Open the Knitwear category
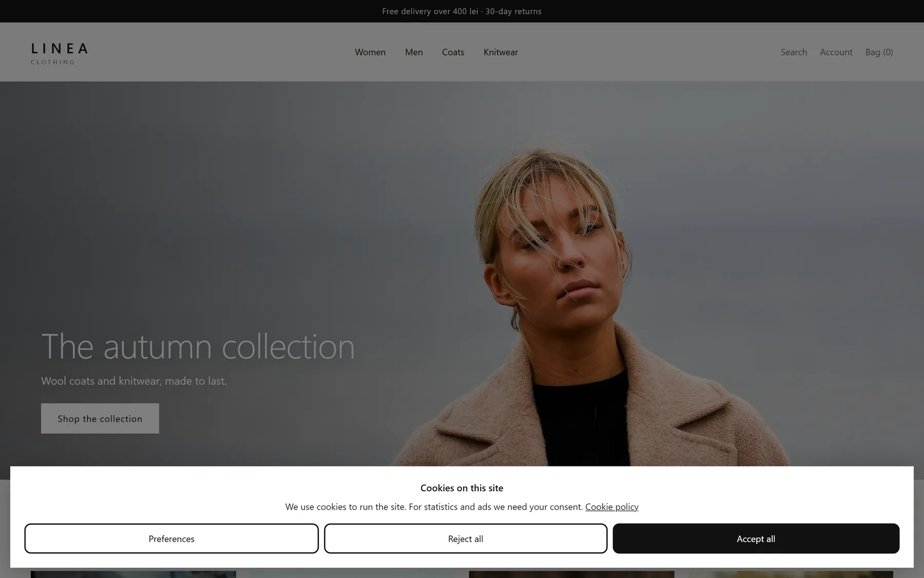The image size is (924, 578). [500, 52]
